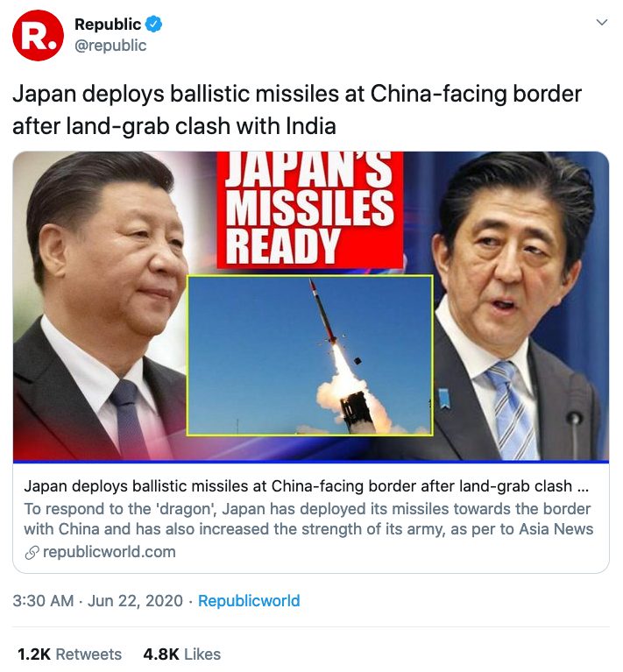
Task: Click the red Japan's Missiles Ready banner
Action: point(310,210)
